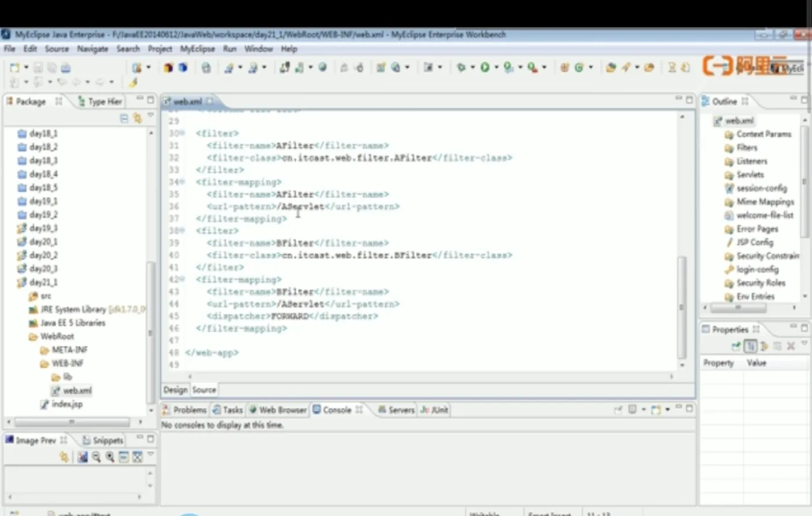
Task: Click the Pin Console icon
Action: [x=618, y=410]
